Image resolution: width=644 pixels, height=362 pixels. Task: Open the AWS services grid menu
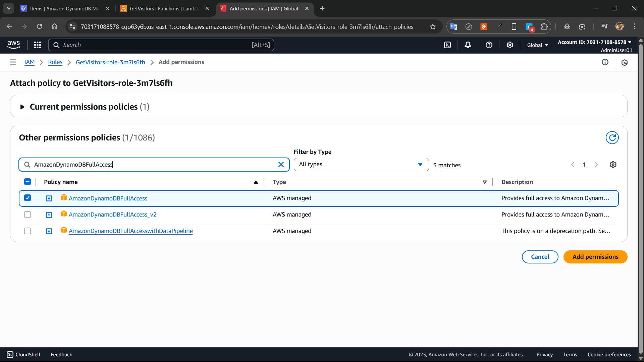click(38, 45)
